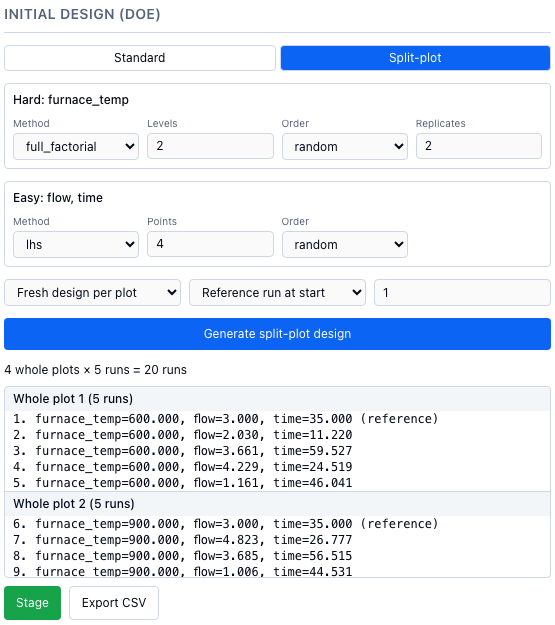
Task: Open the easy factor Method dropdown lhs
Action: coord(76,244)
